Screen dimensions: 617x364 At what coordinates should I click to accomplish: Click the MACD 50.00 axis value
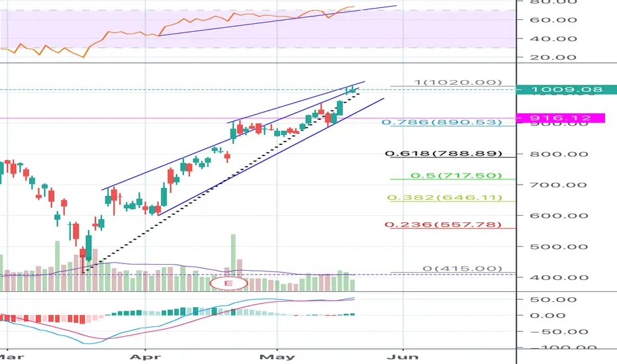click(553, 300)
